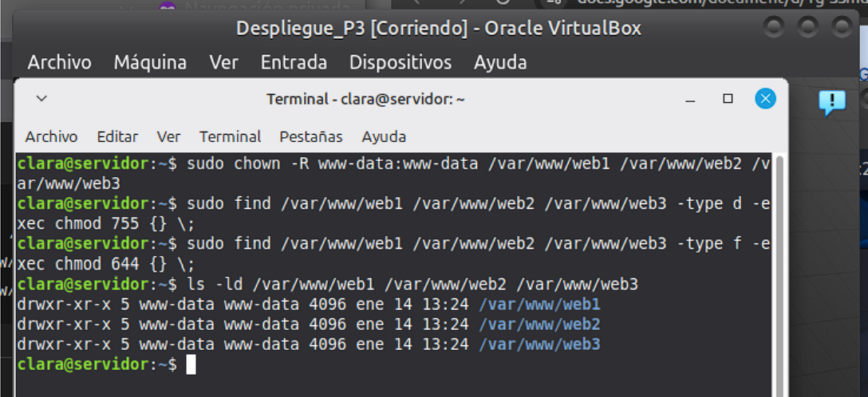The width and height of the screenshot is (868, 397).
Task: Open the Terminal window menu chevron
Action: click(x=42, y=99)
